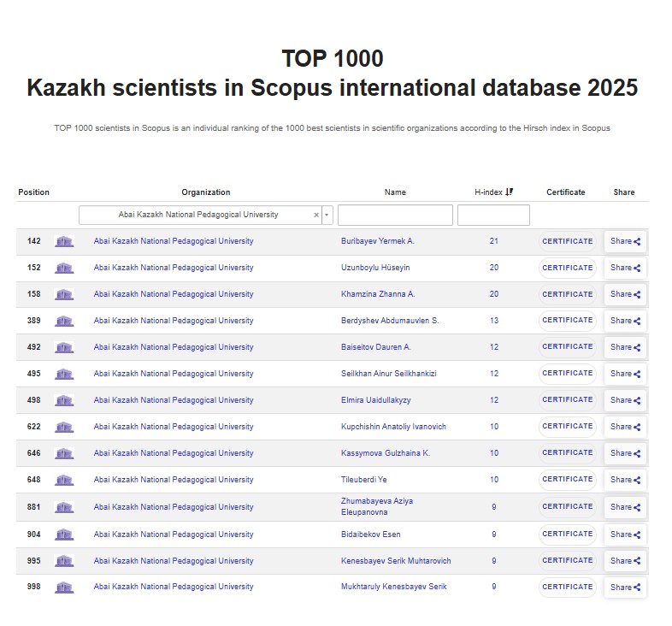Open Zhumabayeva Aziya Eleupanovna name link
This screenshot has height=626, width=672.
pos(377,506)
